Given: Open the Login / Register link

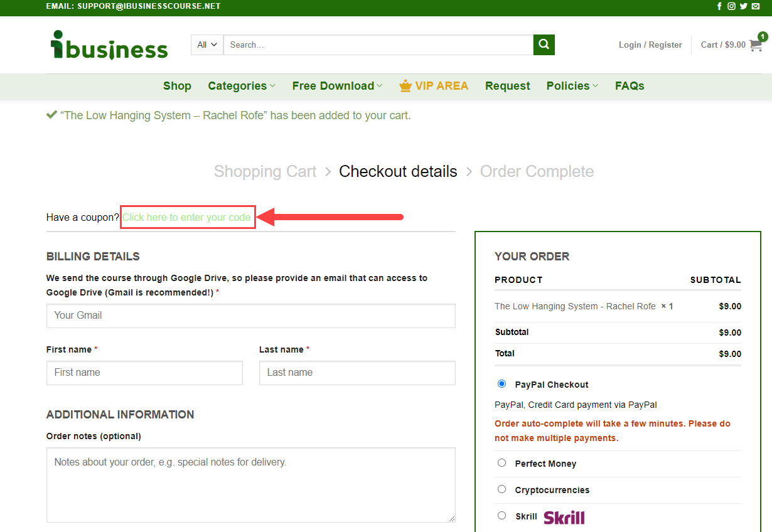Looking at the screenshot, I should pos(650,45).
